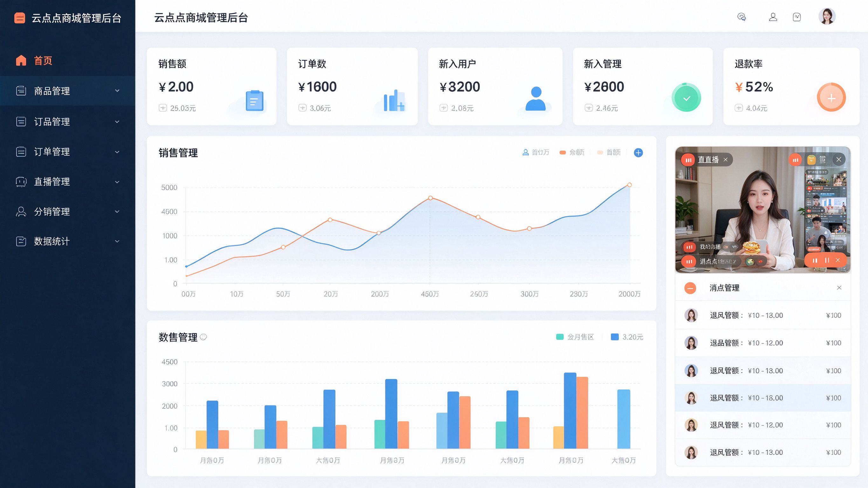
Task: Open the message chat icon in header
Action: [741, 17]
